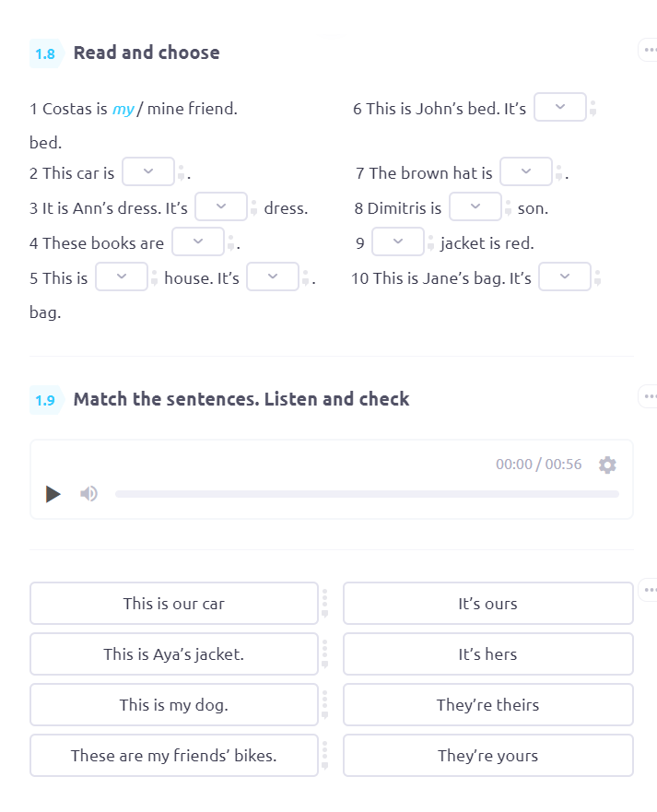The width and height of the screenshot is (657, 812).
Task: Open the dropdown after 'It is Ann's dress. It's'
Action: click(220, 206)
